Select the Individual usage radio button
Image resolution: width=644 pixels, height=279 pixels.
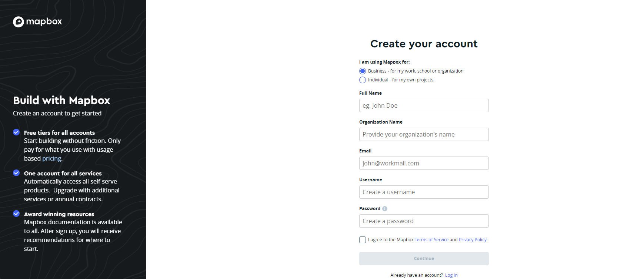pos(363,80)
